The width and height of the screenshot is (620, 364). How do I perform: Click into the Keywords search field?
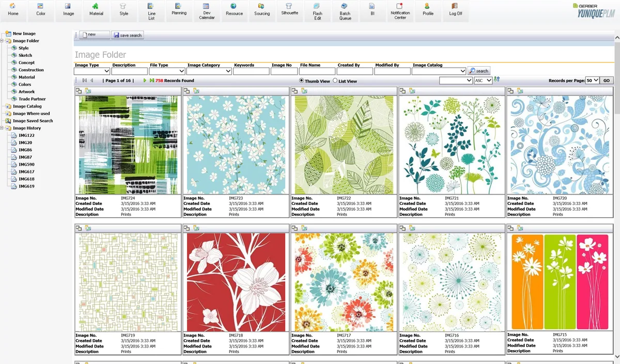(251, 71)
